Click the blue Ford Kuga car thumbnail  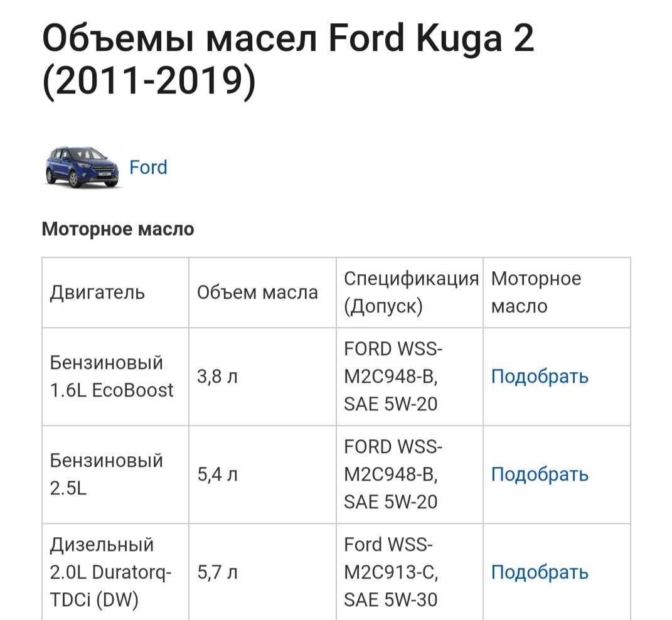[82, 167]
